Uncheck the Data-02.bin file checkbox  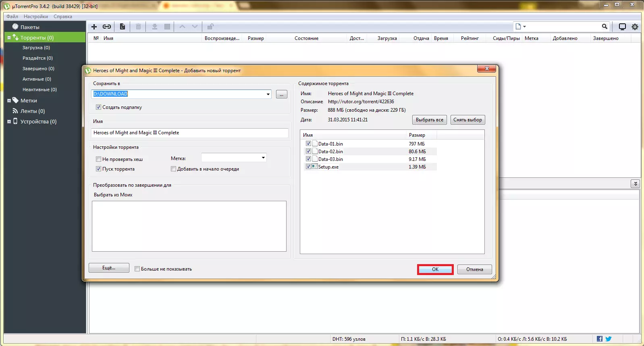[x=308, y=151]
